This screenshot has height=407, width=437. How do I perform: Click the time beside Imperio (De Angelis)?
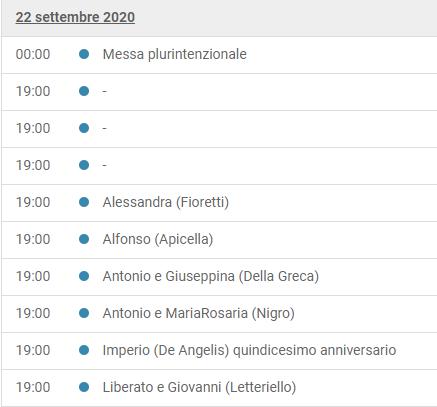coord(33,350)
